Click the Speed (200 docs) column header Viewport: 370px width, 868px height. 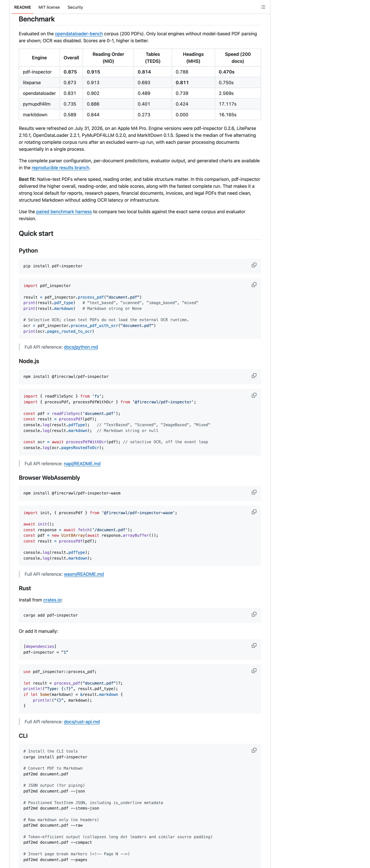(x=238, y=58)
